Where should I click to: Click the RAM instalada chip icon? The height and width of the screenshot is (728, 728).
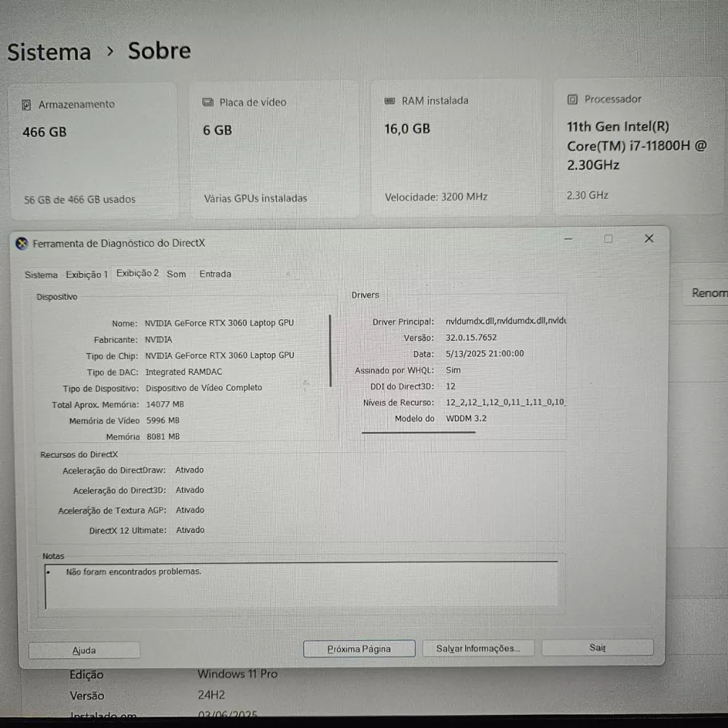tap(390, 100)
